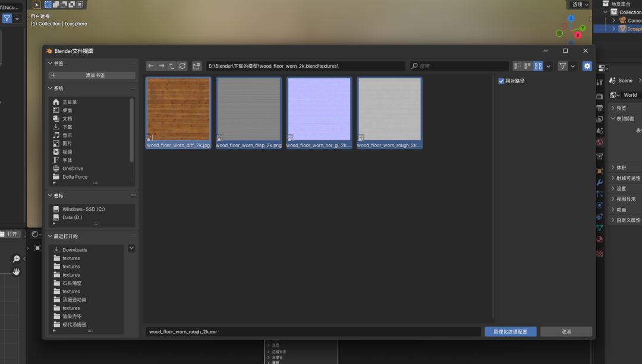Toggle the options gear panel
The height and width of the screenshot is (364, 642).
tap(587, 66)
